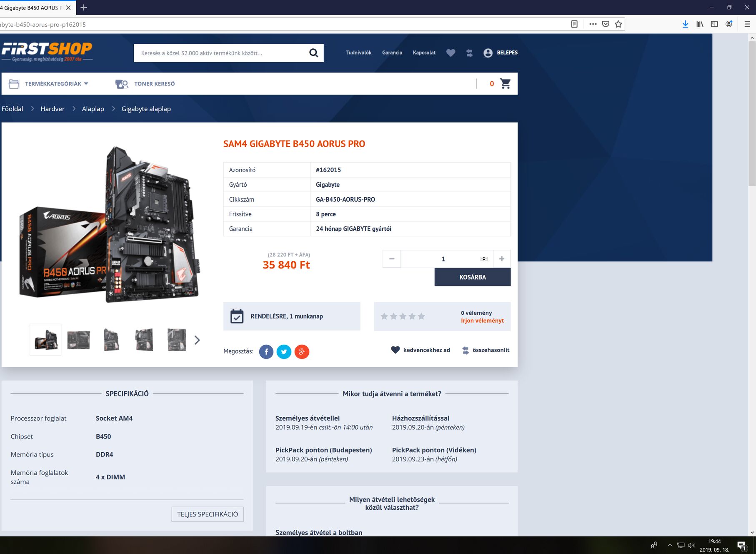
Task: Open a new browser tab
Action: 84,8
